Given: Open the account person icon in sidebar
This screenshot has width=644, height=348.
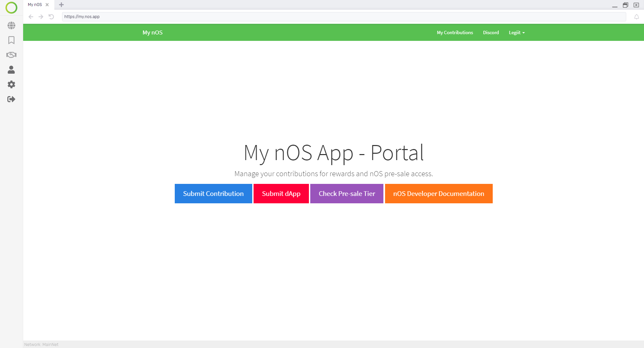Looking at the screenshot, I should pyautogui.click(x=11, y=70).
